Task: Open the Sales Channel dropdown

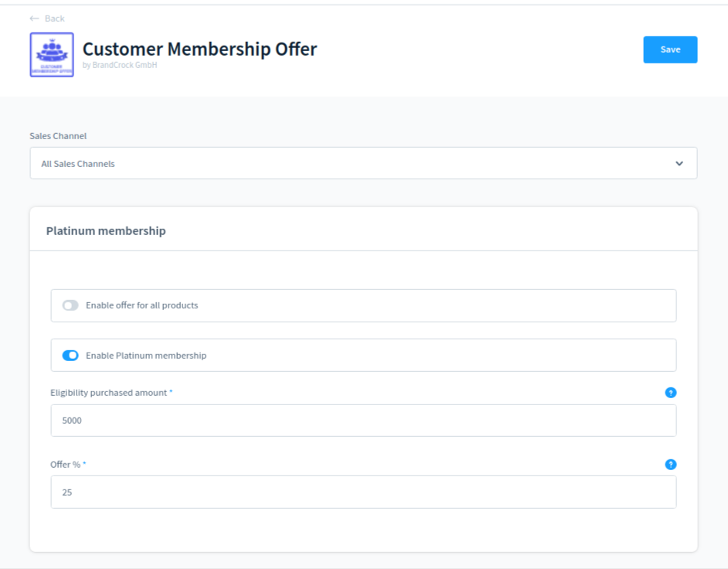Action: point(363,163)
